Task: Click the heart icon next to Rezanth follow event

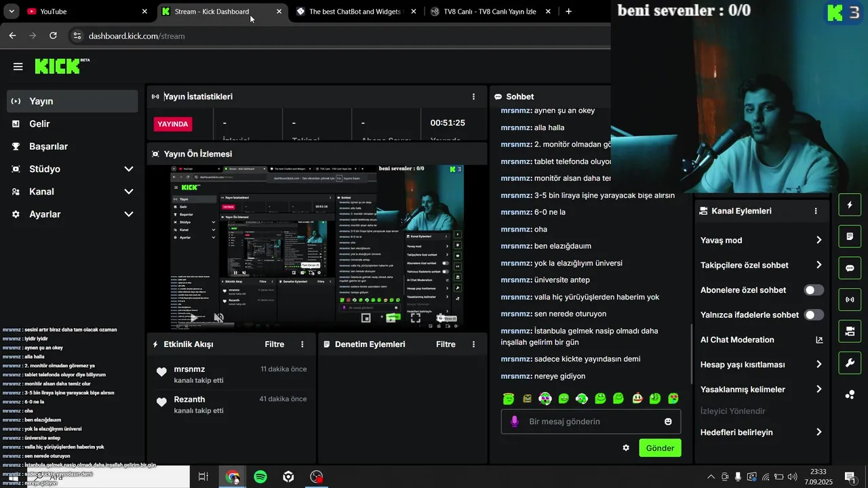Action: coord(161,402)
